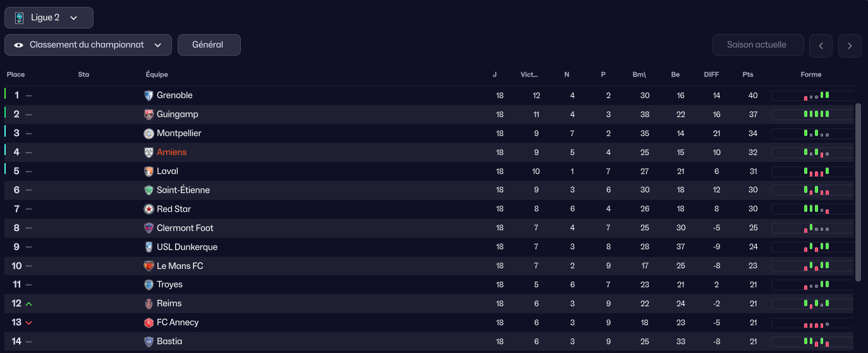868x353 pixels.
Task: Click the Ligue 2 competition logo icon
Action: (x=19, y=18)
